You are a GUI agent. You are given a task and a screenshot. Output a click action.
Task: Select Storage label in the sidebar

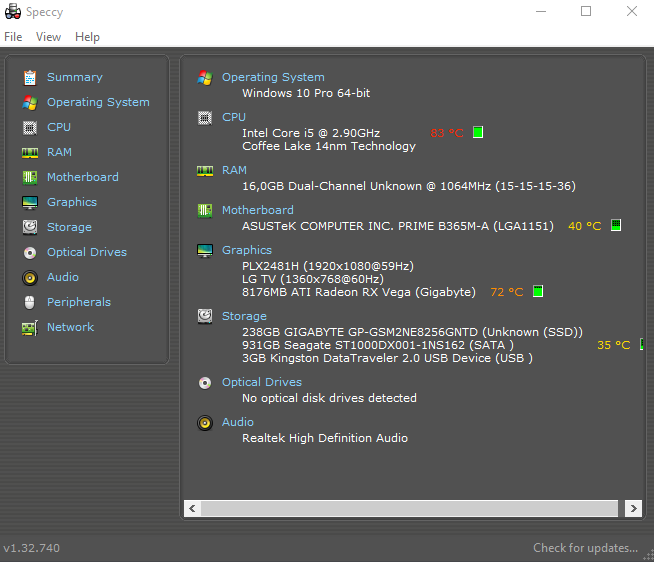tap(69, 227)
